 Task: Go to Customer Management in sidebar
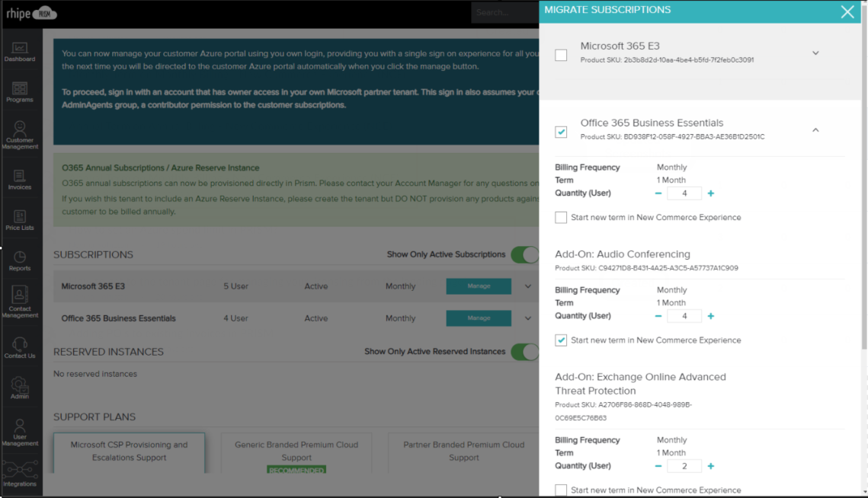[x=20, y=135]
